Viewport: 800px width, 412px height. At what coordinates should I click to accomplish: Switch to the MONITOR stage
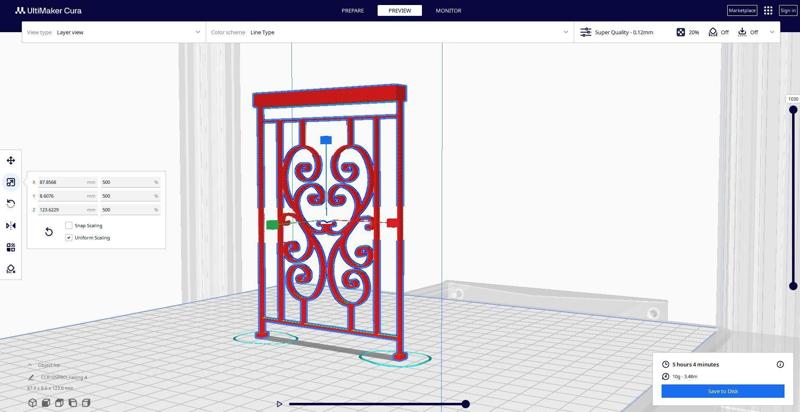(x=448, y=11)
